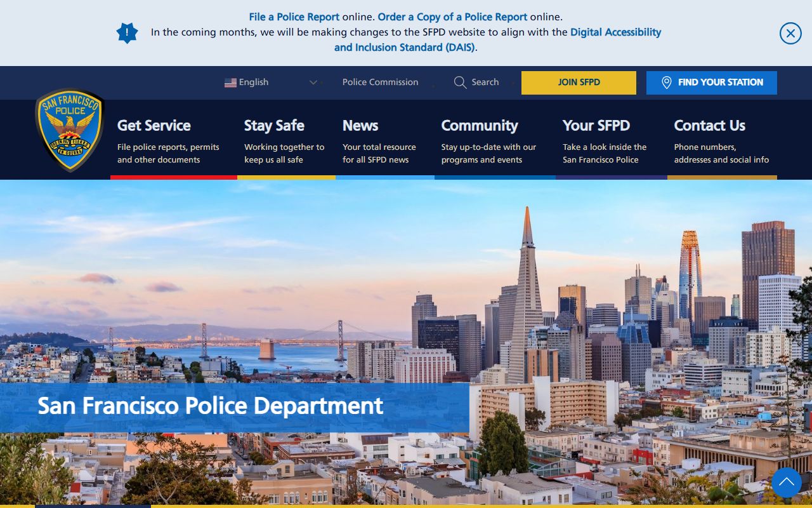Click the FIND YOUR STATION button
Screen dimensions: 812x508
coord(712,83)
